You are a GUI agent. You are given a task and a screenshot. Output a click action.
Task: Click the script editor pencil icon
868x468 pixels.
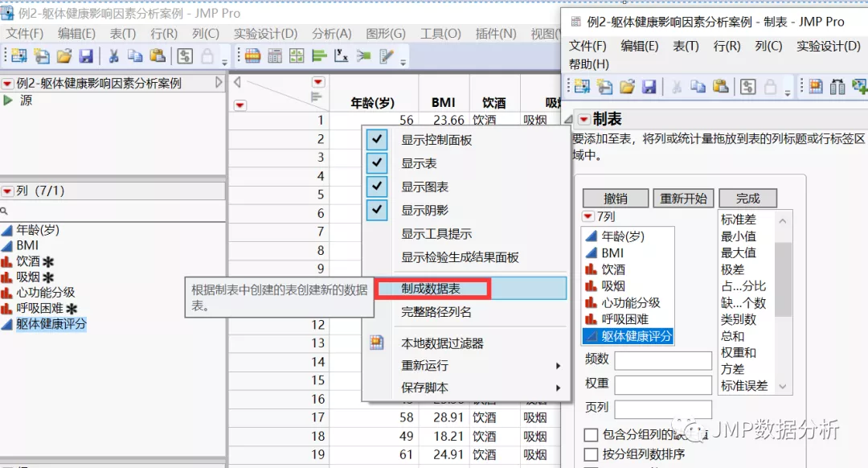40,55
